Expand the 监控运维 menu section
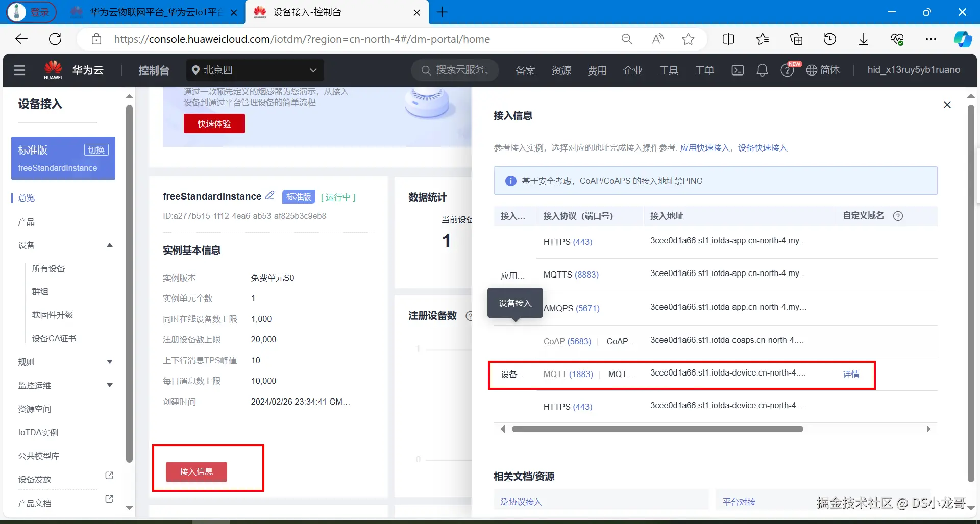The height and width of the screenshot is (524, 980). (x=109, y=385)
